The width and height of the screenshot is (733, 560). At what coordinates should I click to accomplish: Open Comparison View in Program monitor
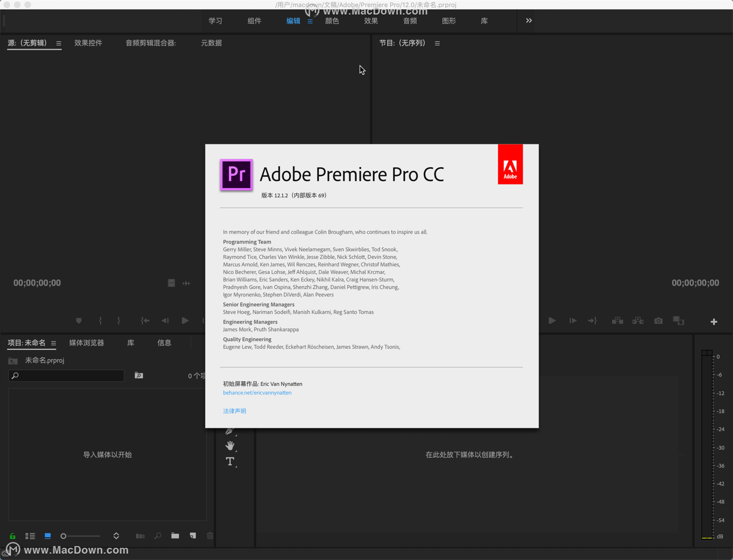pos(678,321)
